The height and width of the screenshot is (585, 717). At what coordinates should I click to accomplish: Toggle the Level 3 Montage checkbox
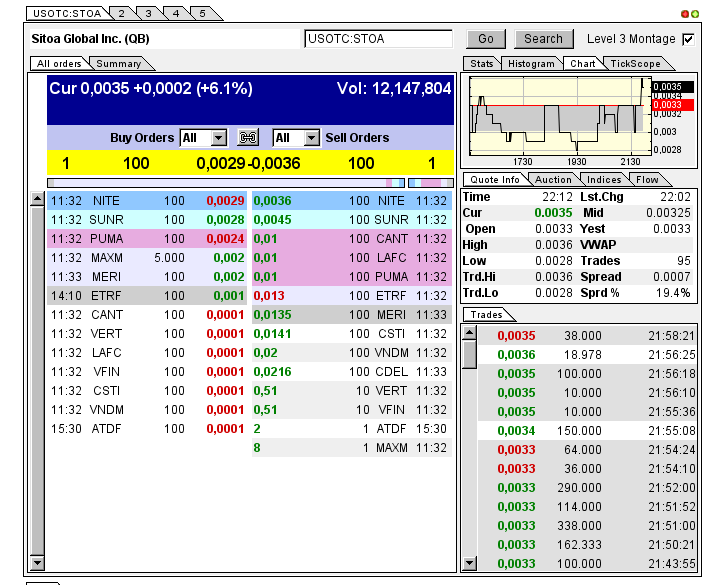click(x=688, y=39)
